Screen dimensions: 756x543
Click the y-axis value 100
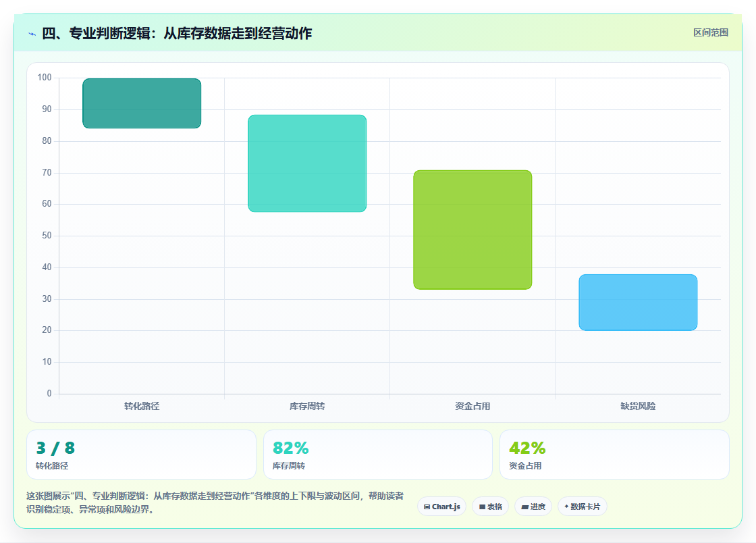[x=45, y=78]
